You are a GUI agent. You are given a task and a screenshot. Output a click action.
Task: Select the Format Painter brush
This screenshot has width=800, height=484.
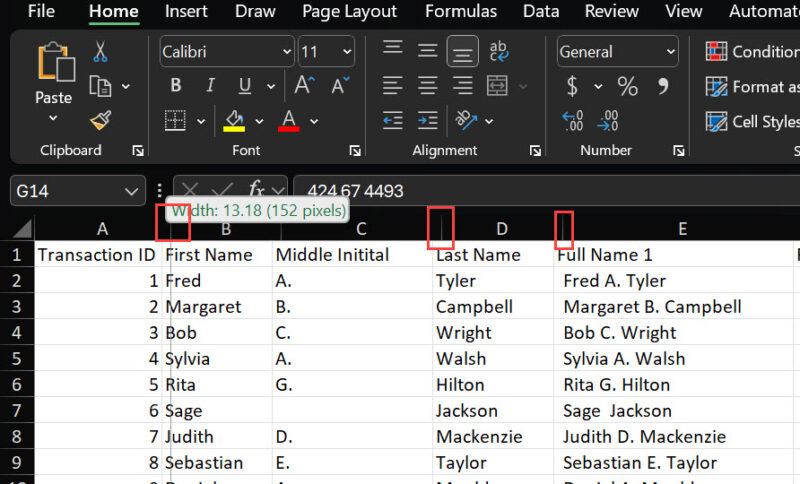pos(100,121)
